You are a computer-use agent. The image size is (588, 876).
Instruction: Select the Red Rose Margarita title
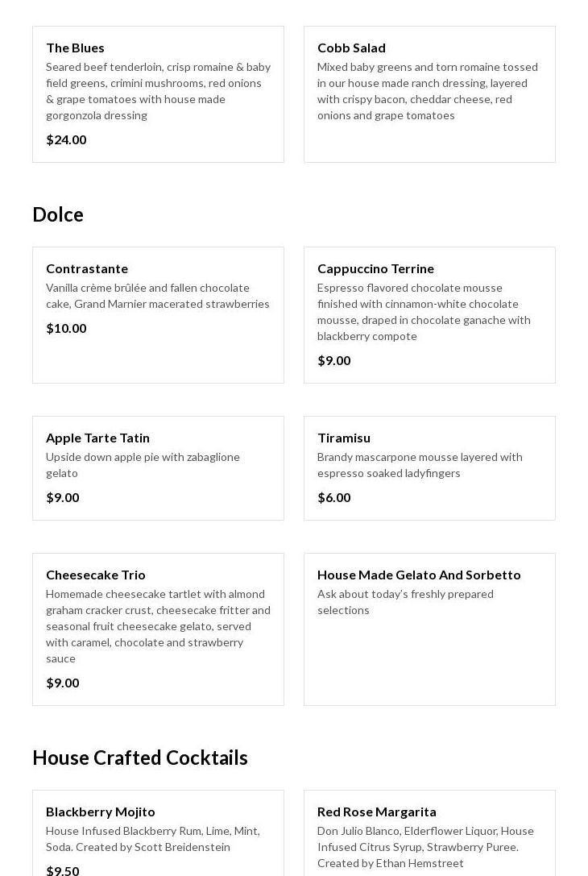(376, 812)
